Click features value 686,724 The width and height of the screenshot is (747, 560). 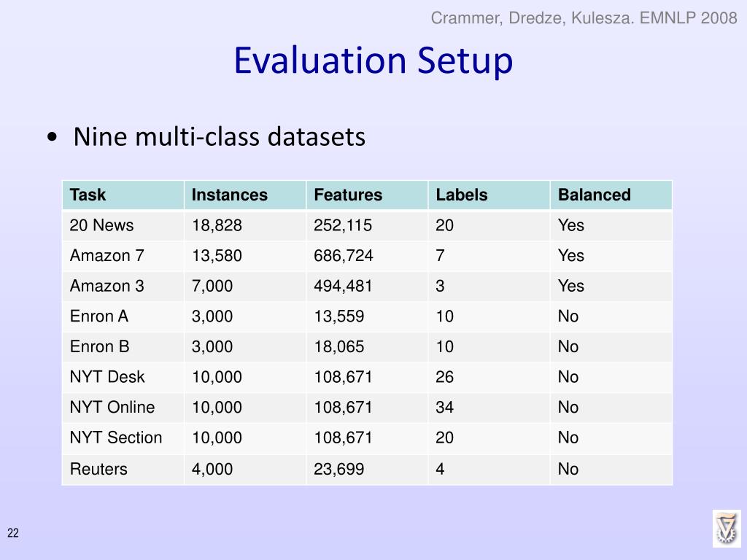(344, 256)
